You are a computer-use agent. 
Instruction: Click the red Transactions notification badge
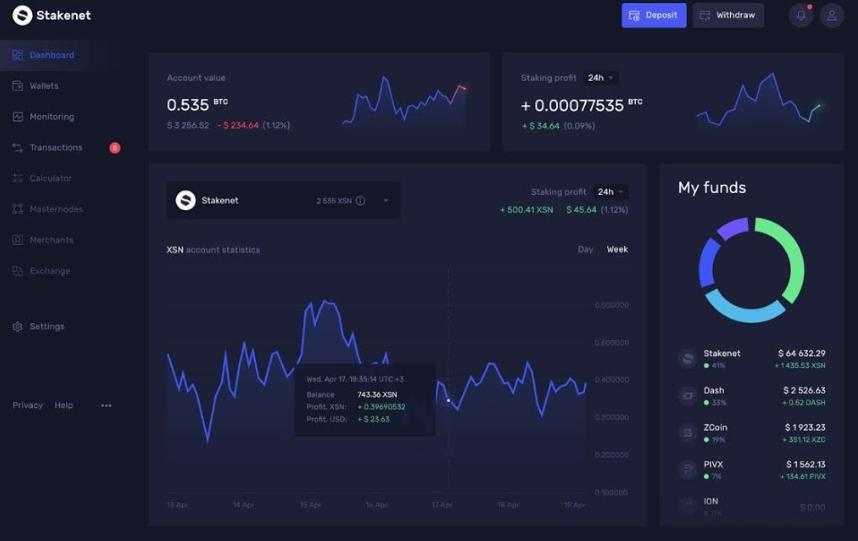click(x=114, y=148)
